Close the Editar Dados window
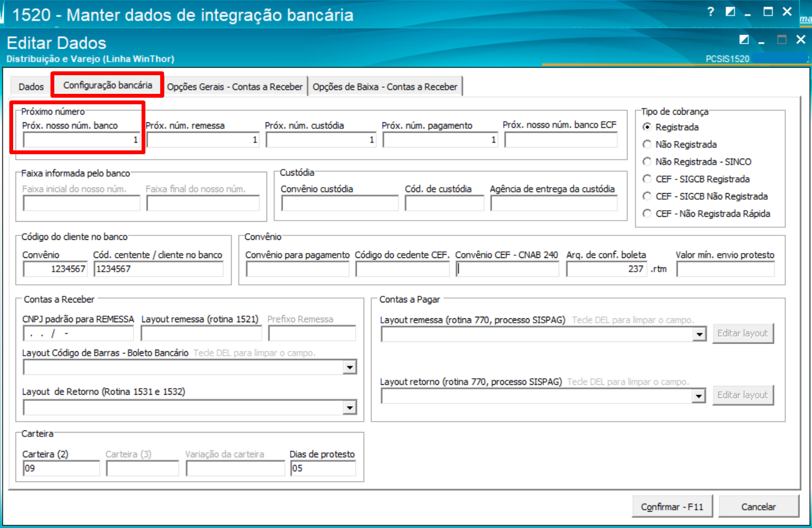This screenshot has width=812, height=528. (800, 40)
